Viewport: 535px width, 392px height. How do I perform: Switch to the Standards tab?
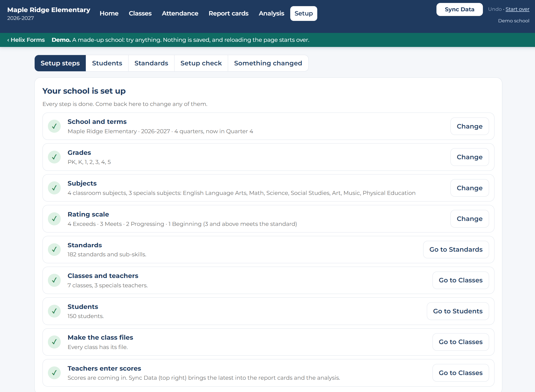(151, 63)
